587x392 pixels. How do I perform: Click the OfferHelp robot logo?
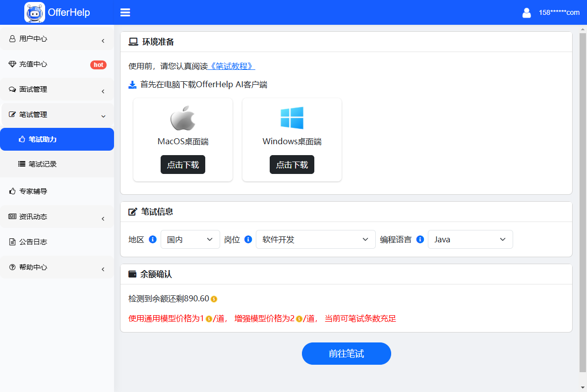click(34, 12)
